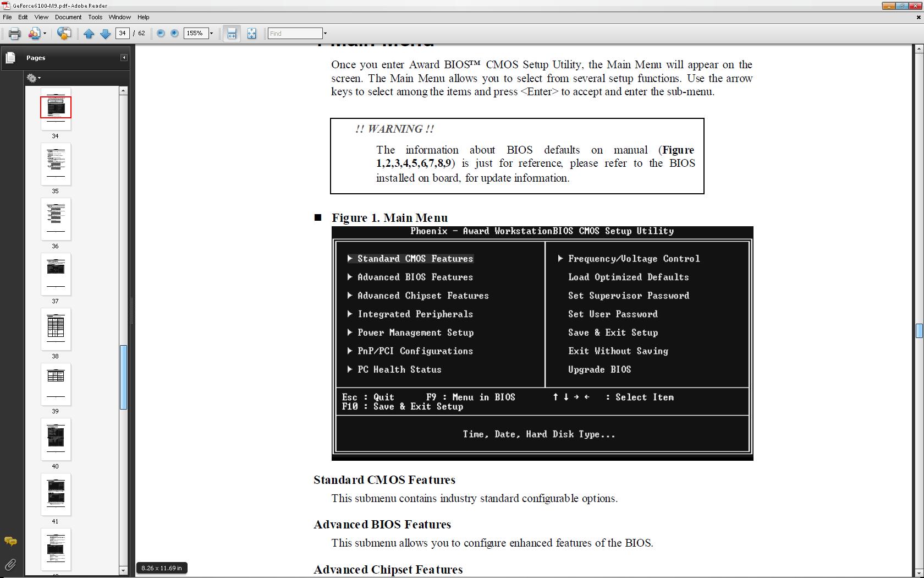Select page 39 thumbnail
The image size is (924, 578).
click(56, 384)
